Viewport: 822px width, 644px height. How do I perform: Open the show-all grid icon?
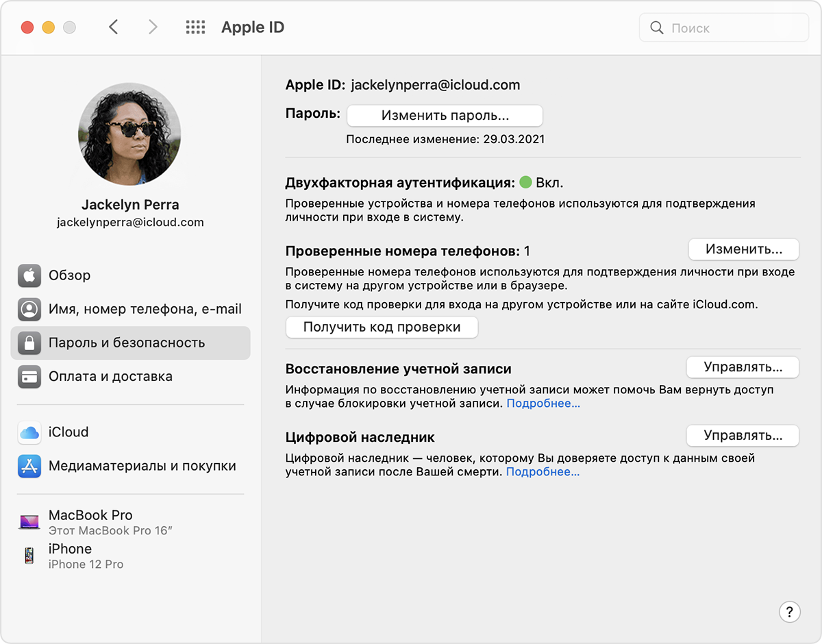coord(195,27)
